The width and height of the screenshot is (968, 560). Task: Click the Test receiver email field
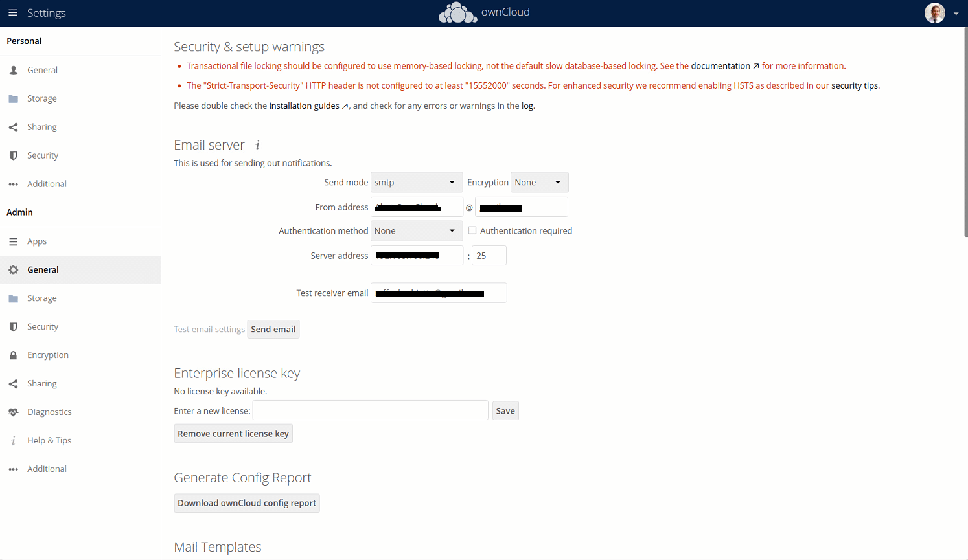tap(439, 293)
